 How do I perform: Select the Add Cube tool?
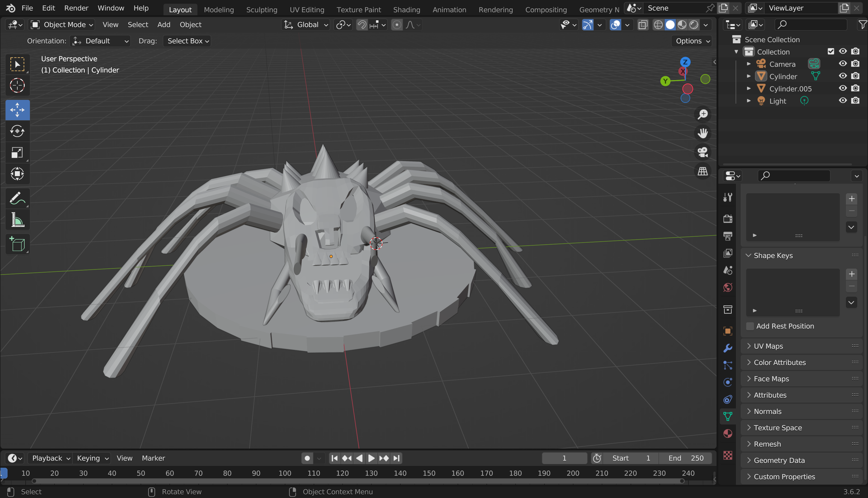(x=17, y=244)
